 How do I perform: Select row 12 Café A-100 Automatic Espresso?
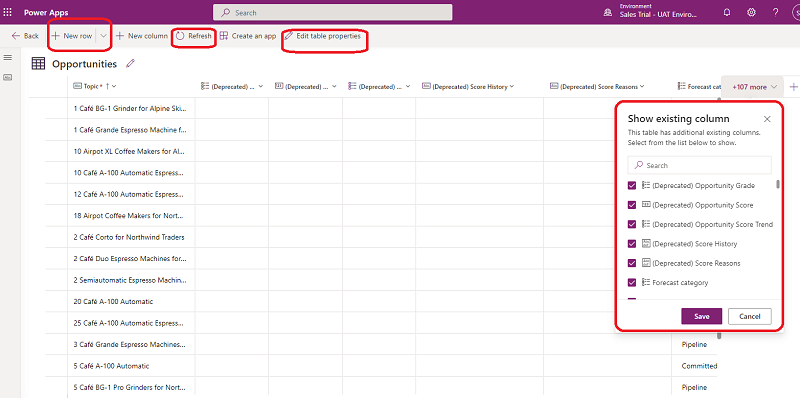pos(130,194)
